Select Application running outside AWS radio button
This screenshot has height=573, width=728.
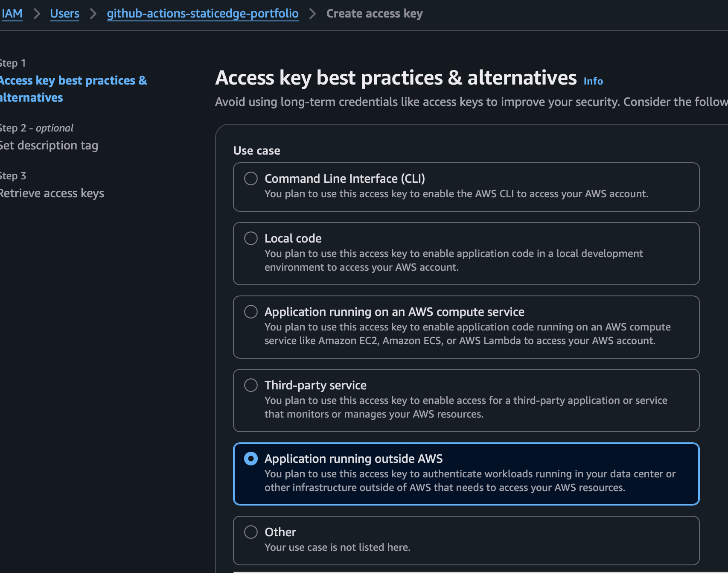251,459
